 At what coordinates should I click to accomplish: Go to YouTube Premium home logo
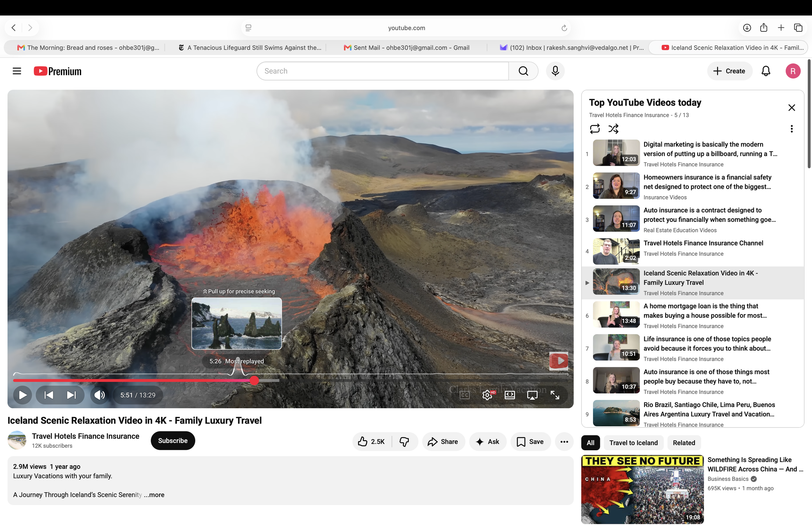[57, 71]
